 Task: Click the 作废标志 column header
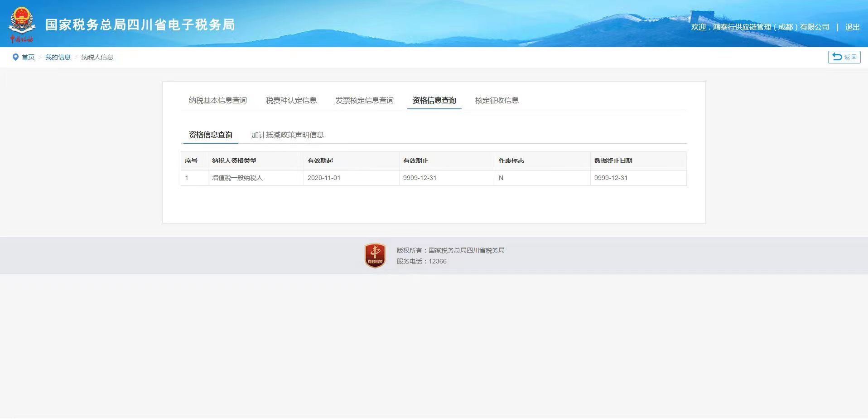[511, 161]
